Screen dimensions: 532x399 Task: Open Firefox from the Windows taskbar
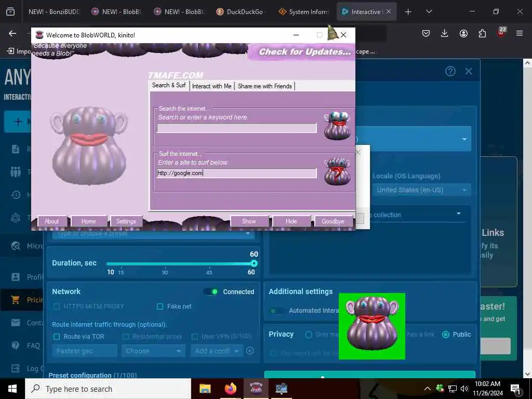pyautogui.click(x=230, y=389)
